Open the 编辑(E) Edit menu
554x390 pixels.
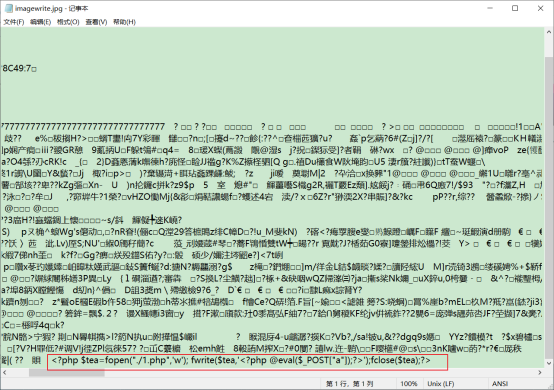(40, 22)
